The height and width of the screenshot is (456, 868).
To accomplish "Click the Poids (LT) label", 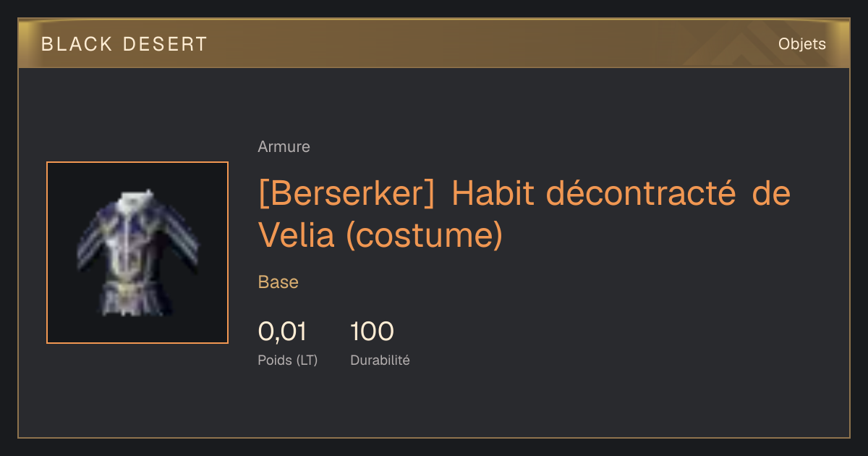I will click(287, 360).
